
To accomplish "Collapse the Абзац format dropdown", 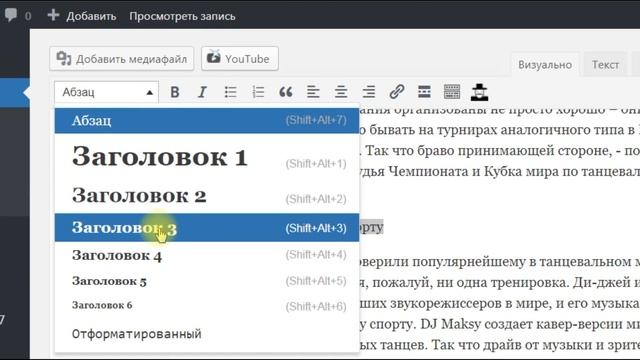I will point(106,92).
